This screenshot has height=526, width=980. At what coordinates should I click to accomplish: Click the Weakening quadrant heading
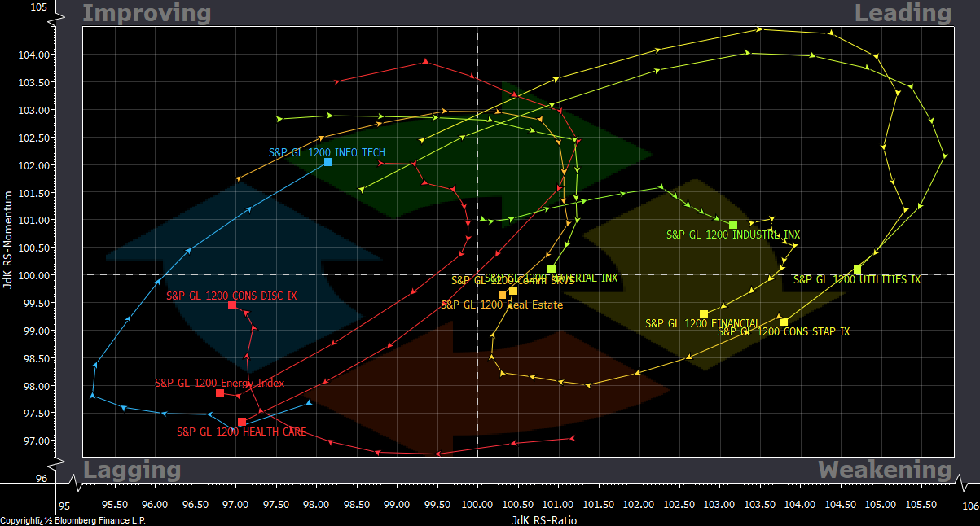[885, 470]
